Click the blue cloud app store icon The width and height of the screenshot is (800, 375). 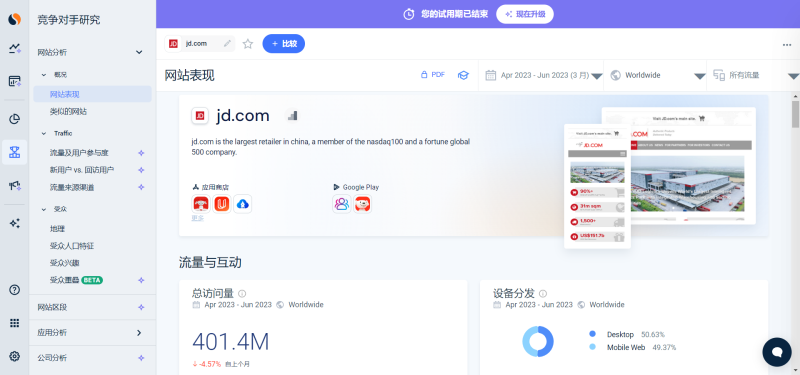click(x=243, y=204)
